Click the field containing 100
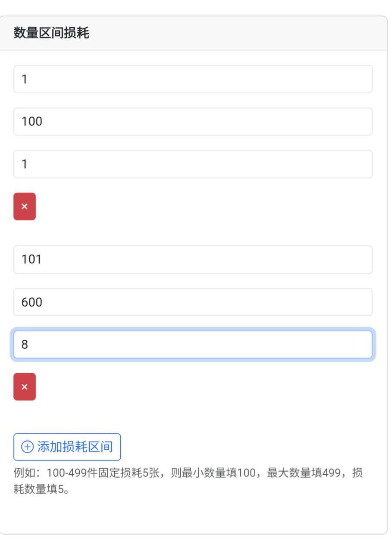The height and width of the screenshot is (545, 392). [x=193, y=122]
